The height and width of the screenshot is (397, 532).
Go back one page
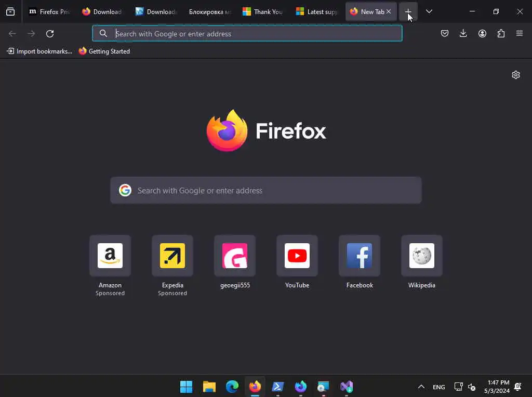click(x=12, y=34)
